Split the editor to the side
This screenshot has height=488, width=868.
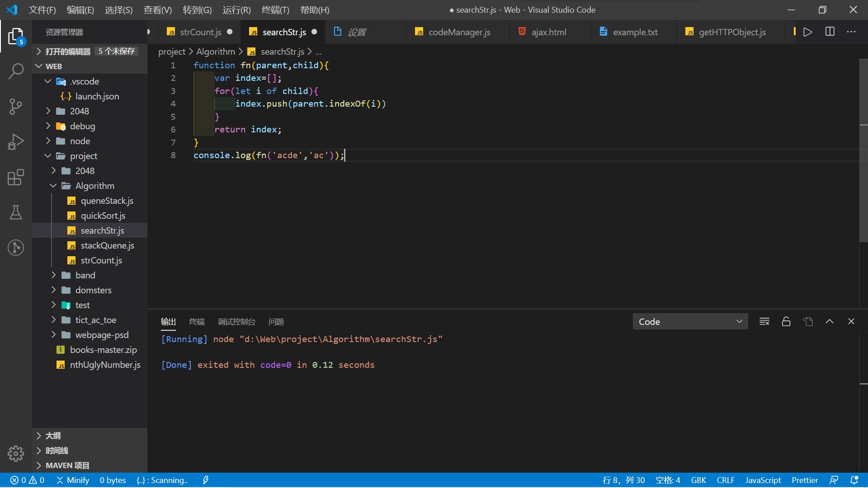(x=830, y=32)
